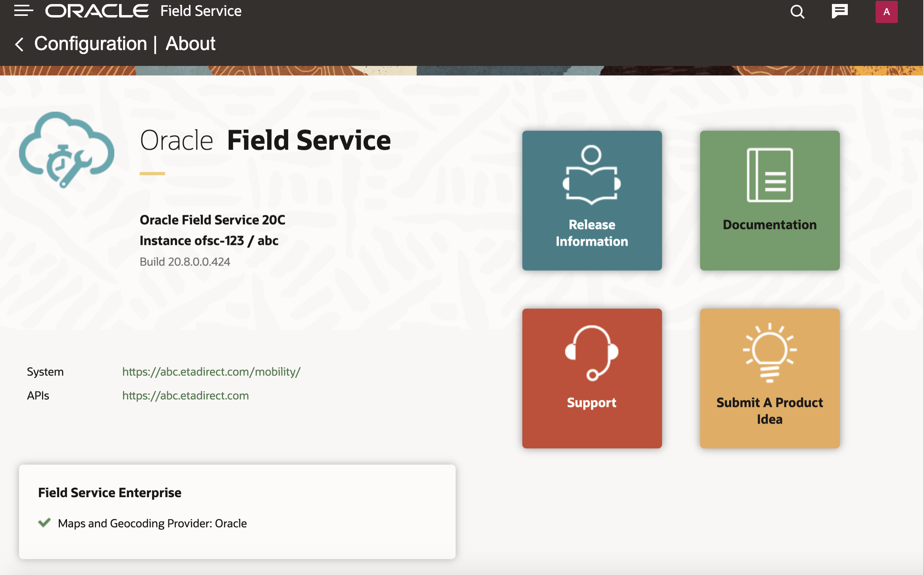Open user avatar menu labeled A

(886, 12)
